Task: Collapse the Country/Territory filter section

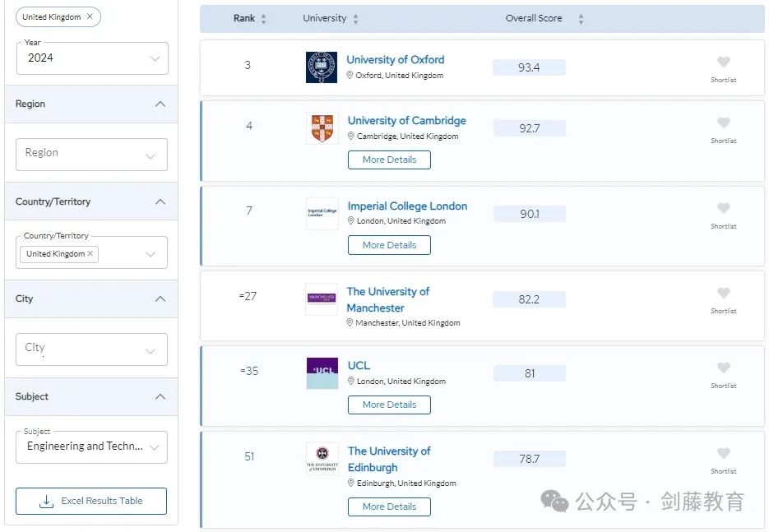Action: click(160, 201)
